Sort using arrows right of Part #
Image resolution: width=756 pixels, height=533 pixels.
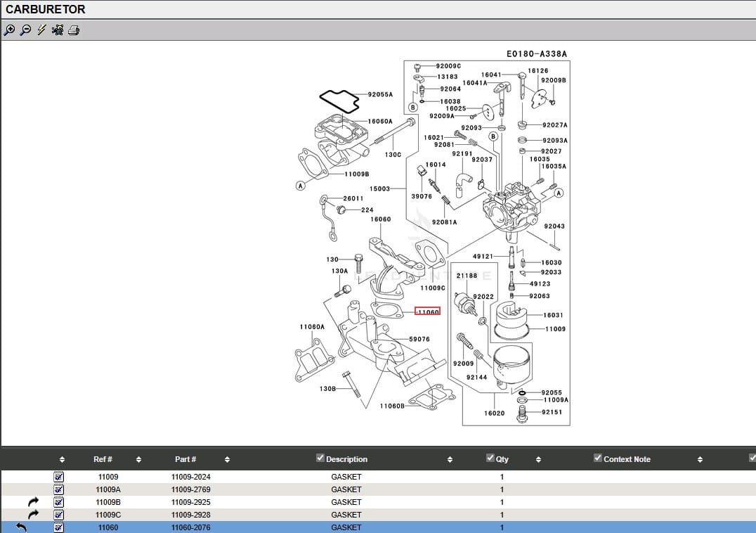pyautogui.click(x=227, y=460)
